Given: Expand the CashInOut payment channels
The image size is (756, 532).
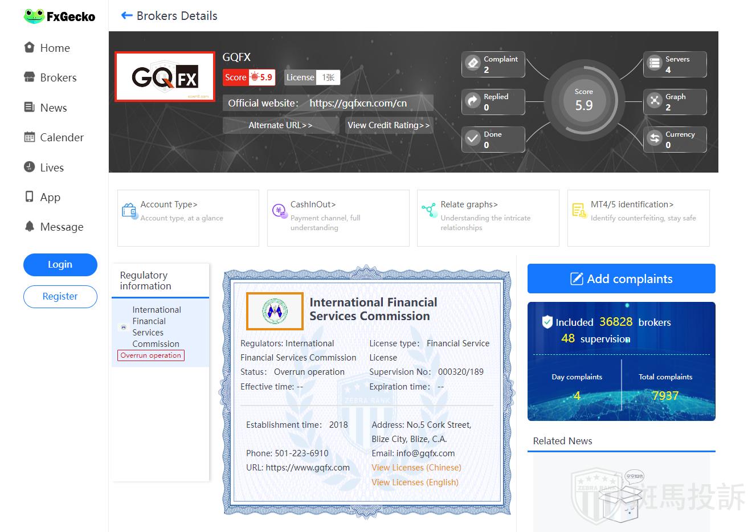Looking at the screenshot, I should point(313,204).
